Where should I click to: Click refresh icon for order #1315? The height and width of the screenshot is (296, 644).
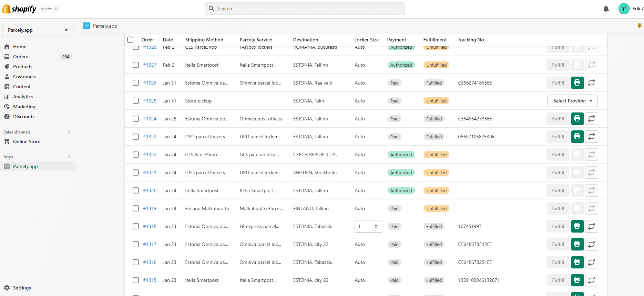pos(592,280)
